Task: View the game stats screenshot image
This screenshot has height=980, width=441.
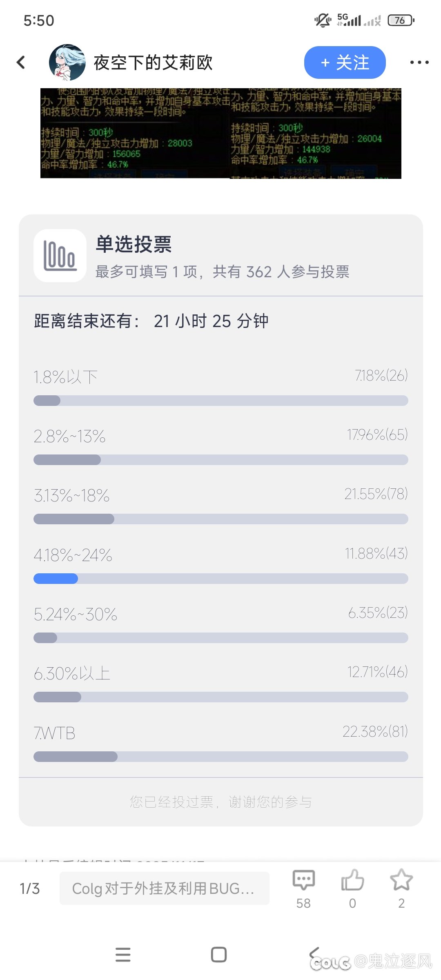Action: click(220, 133)
